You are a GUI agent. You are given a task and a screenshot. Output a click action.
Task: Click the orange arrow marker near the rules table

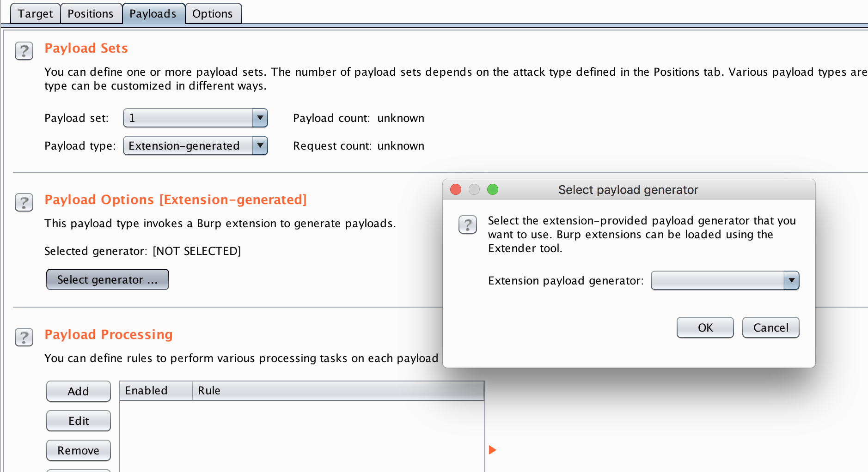pyautogui.click(x=492, y=449)
